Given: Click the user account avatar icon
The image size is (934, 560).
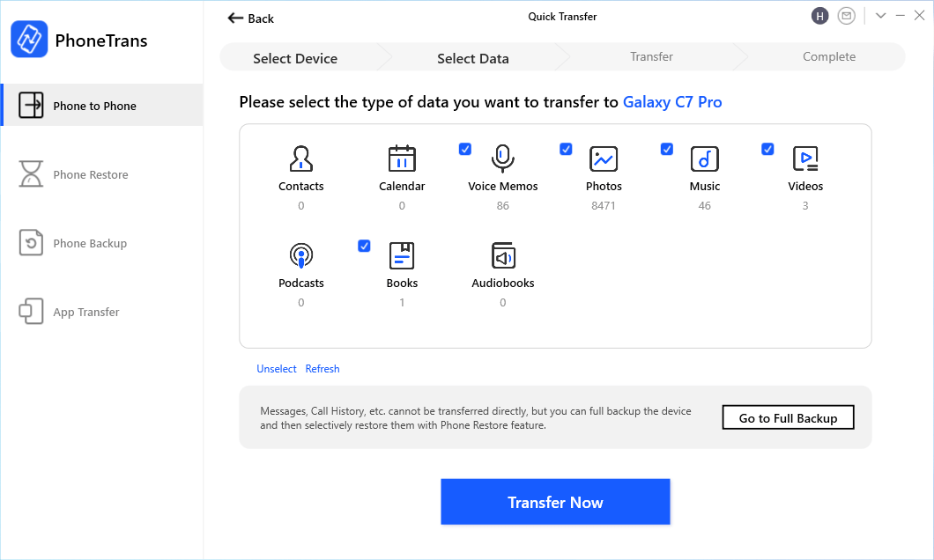Looking at the screenshot, I should pyautogui.click(x=820, y=16).
